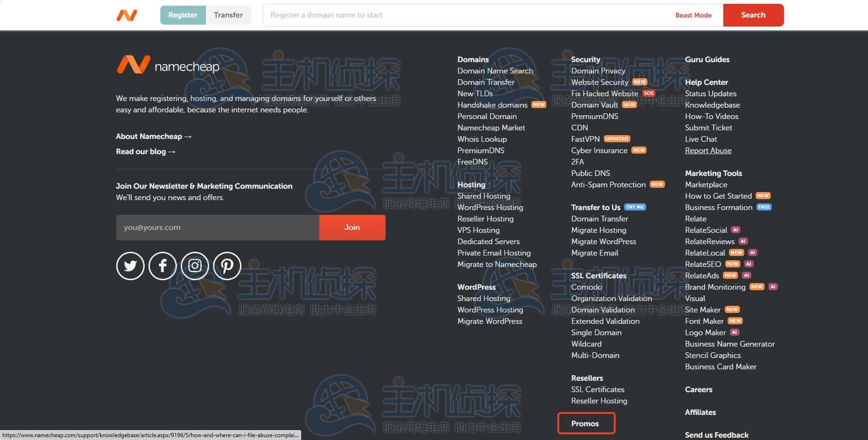Enable Beast Mode search

coord(693,15)
